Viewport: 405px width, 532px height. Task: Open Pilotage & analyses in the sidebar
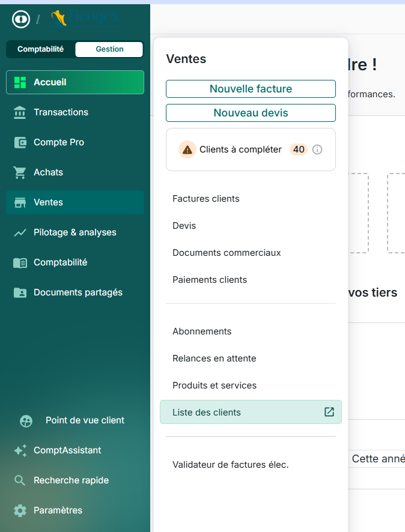click(75, 232)
